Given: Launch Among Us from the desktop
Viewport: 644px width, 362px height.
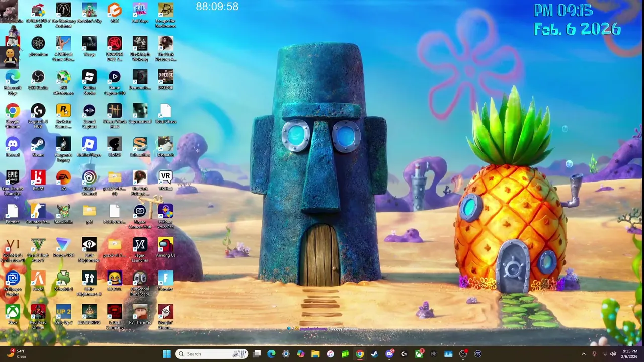Looking at the screenshot, I should point(166,248).
